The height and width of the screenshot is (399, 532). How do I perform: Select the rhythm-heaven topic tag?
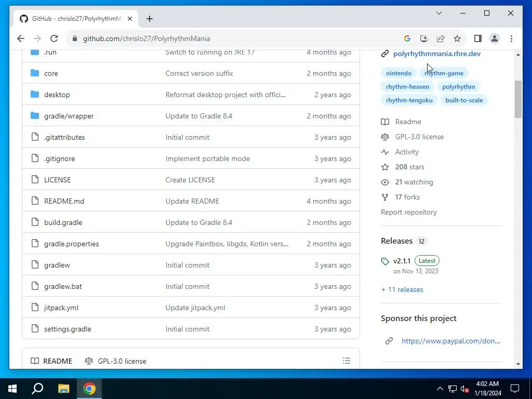(x=407, y=87)
